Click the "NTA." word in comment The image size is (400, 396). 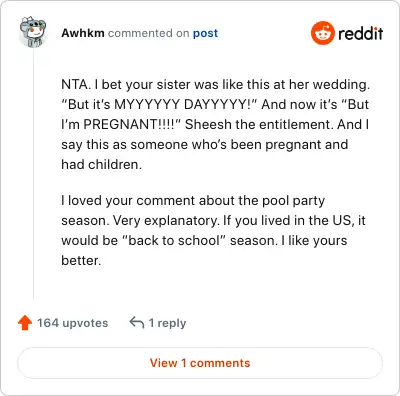(x=76, y=84)
